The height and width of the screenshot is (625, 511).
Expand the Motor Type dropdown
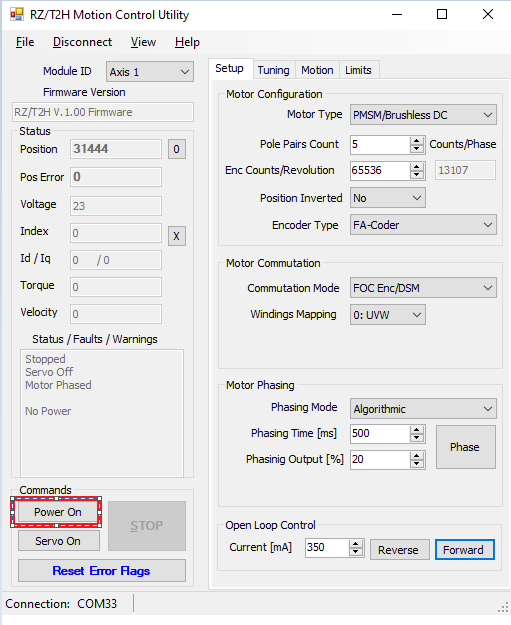pos(423,115)
